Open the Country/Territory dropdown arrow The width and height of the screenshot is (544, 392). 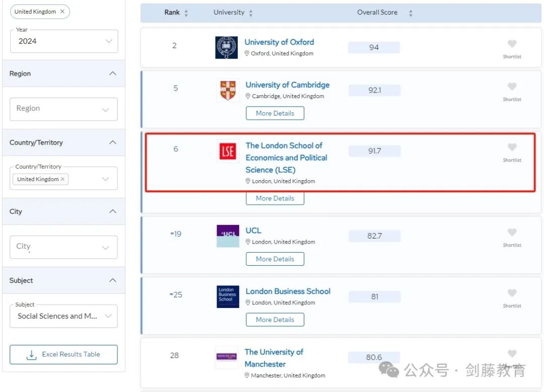(105, 179)
